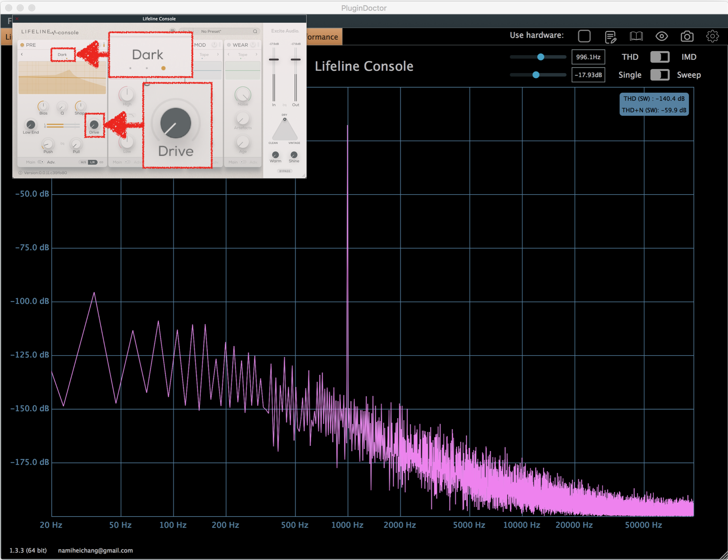Open PluginDoctor settings gear
728x560 pixels.
pyautogui.click(x=713, y=36)
